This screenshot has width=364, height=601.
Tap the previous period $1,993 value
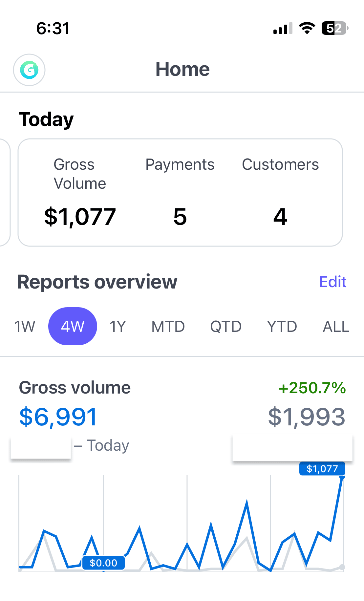click(307, 417)
